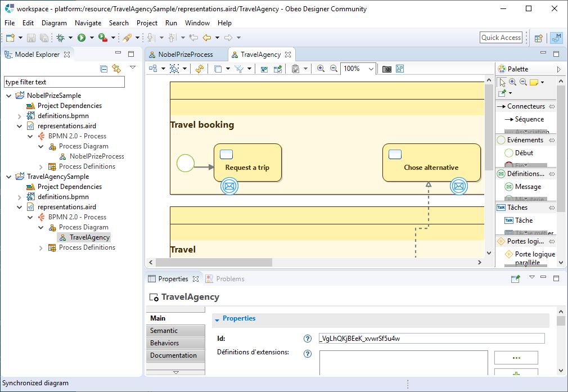Click the Export diagram as image camera icon

pyautogui.click(x=387, y=69)
